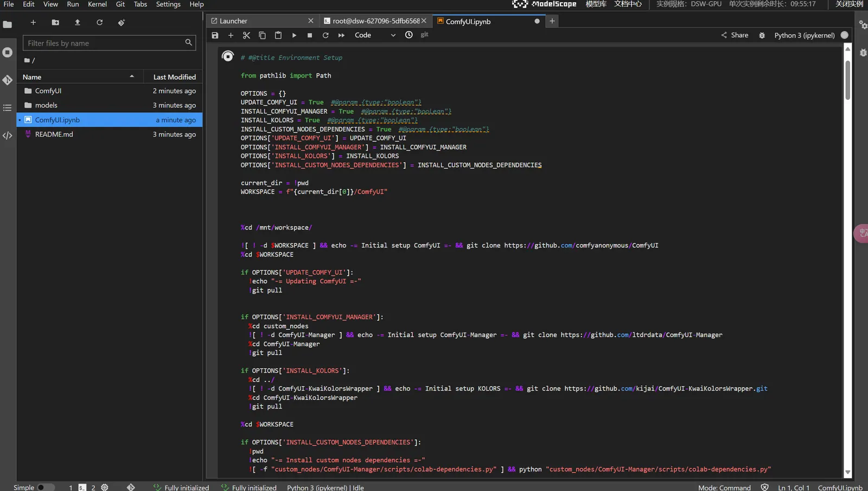The image size is (868, 491).
Task: Restart kernel and run all cells icon
Action: pos(341,35)
